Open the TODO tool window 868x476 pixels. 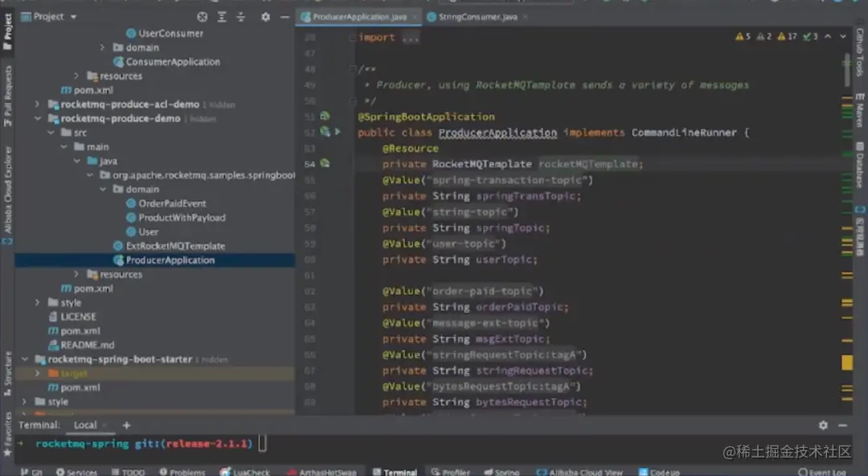(128, 472)
